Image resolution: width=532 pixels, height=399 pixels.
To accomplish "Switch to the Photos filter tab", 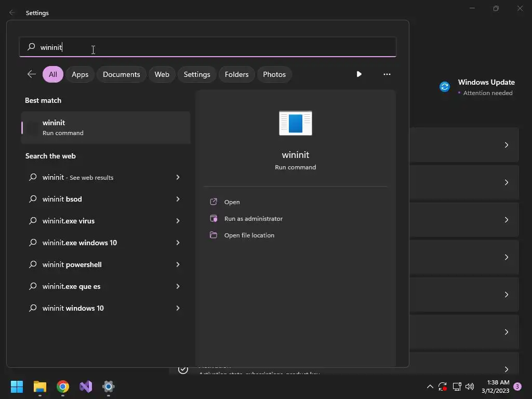I will [274, 74].
